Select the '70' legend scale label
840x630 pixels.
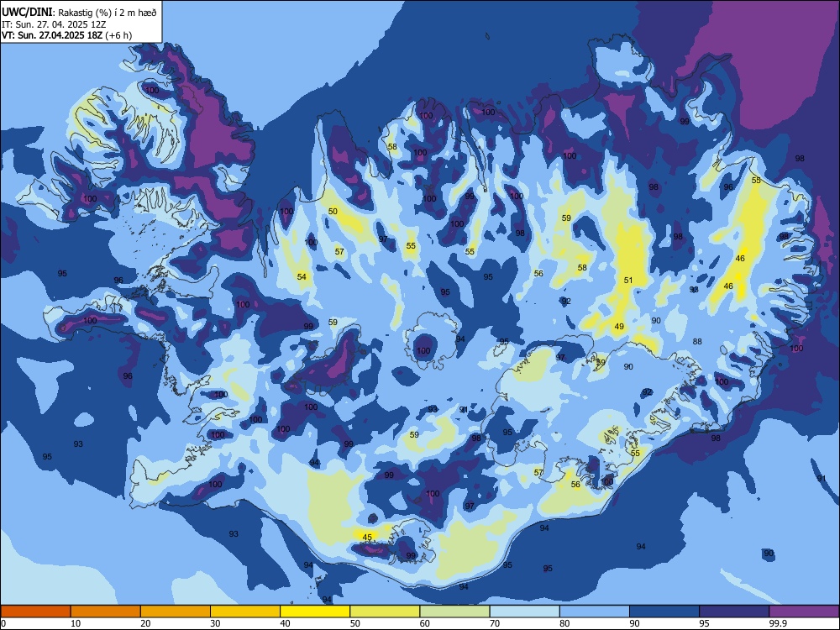[495, 623]
